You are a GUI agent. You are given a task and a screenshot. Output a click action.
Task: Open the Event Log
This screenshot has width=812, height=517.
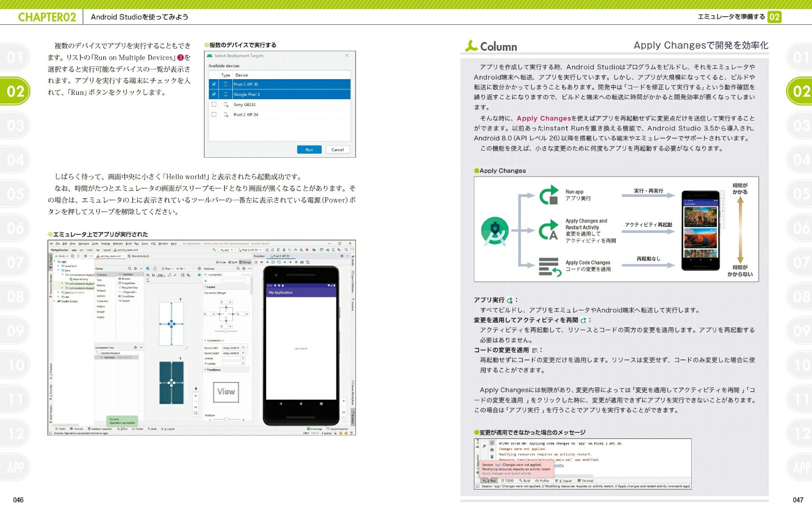[x=315, y=429]
